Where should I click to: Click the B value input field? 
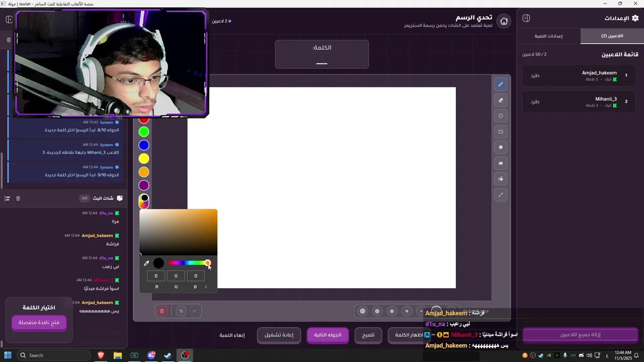click(196, 276)
